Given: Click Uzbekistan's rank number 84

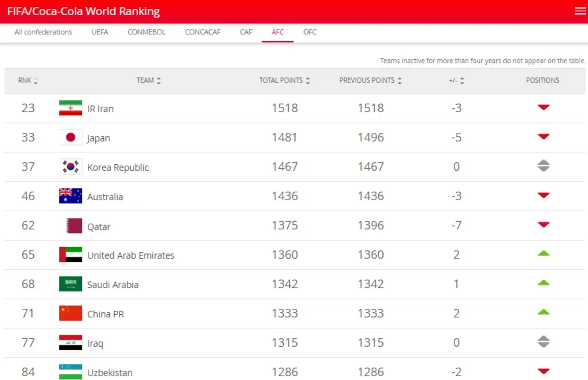Looking at the screenshot, I should click(28, 372).
